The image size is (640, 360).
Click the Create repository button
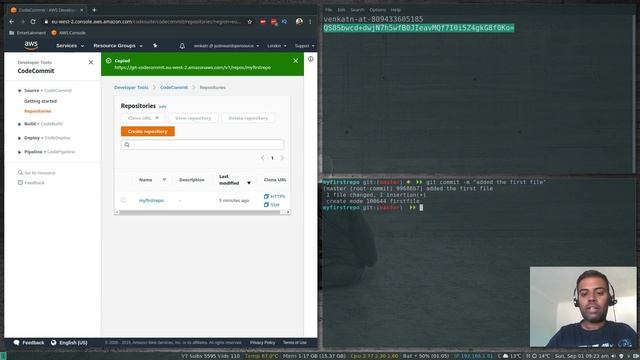[148, 131]
